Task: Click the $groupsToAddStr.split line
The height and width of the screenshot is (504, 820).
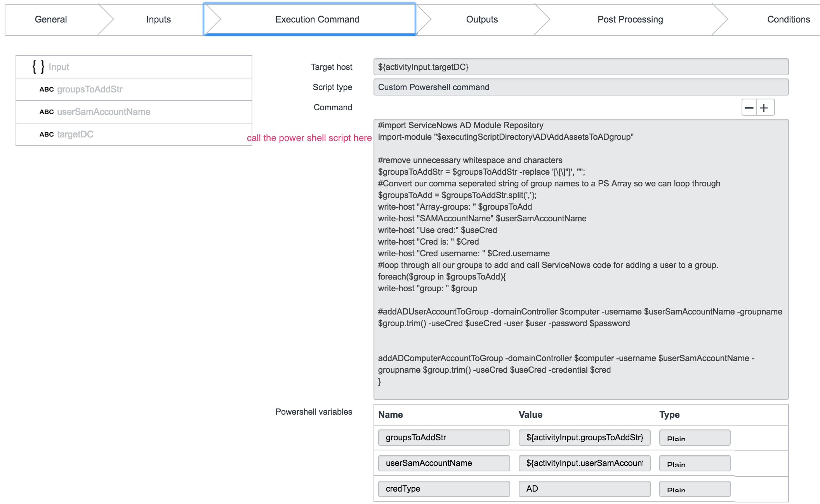Action: point(457,195)
